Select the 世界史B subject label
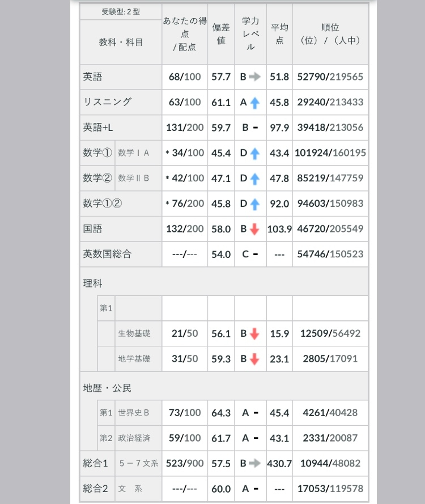425x504 pixels. [x=134, y=413]
